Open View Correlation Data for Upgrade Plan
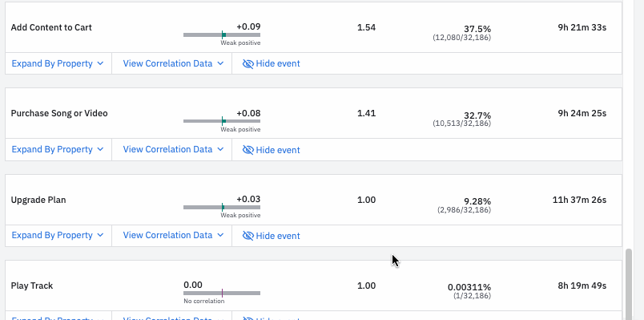The image size is (644, 320). click(x=173, y=235)
